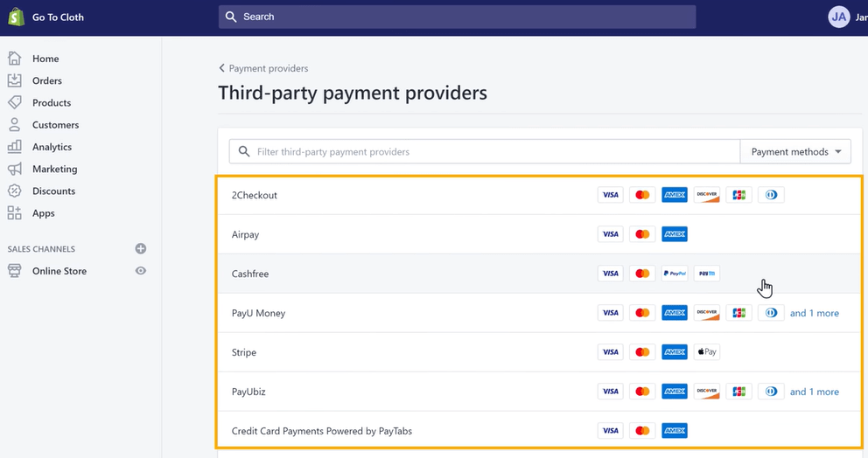Viewport: 868px width, 458px height.
Task: Select Credit Card Payments Powered by PayTabs
Action: [x=540, y=429]
